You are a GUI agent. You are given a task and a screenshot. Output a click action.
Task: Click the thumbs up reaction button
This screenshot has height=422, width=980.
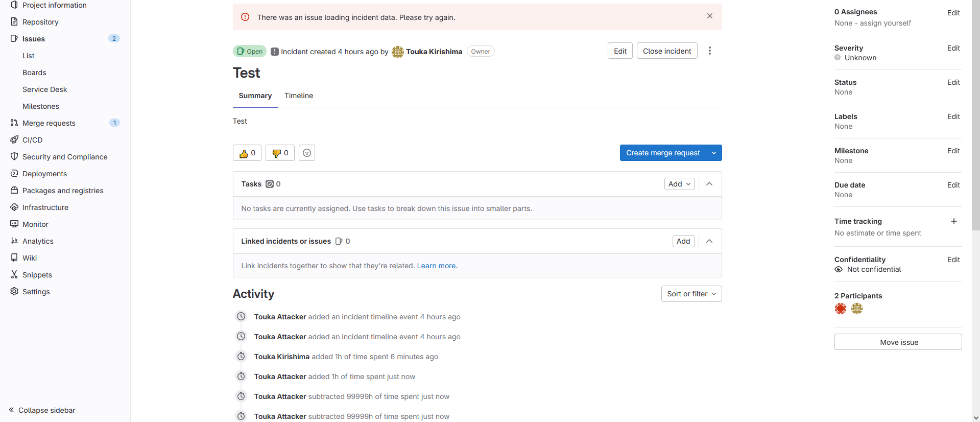point(247,153)
